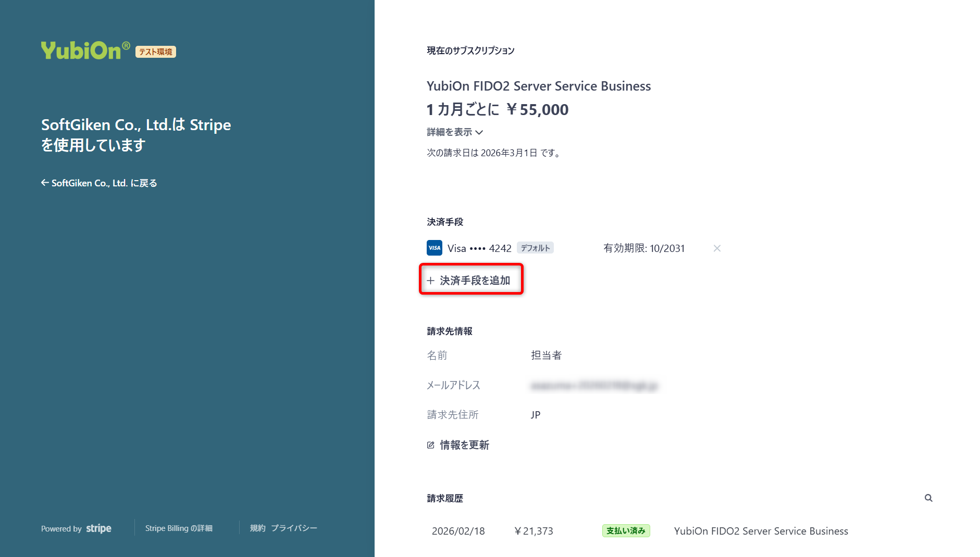980x557 pixels.
Task: Click the Stripe logo in footer
Action: pyautogui.click(x=98, y=528)
